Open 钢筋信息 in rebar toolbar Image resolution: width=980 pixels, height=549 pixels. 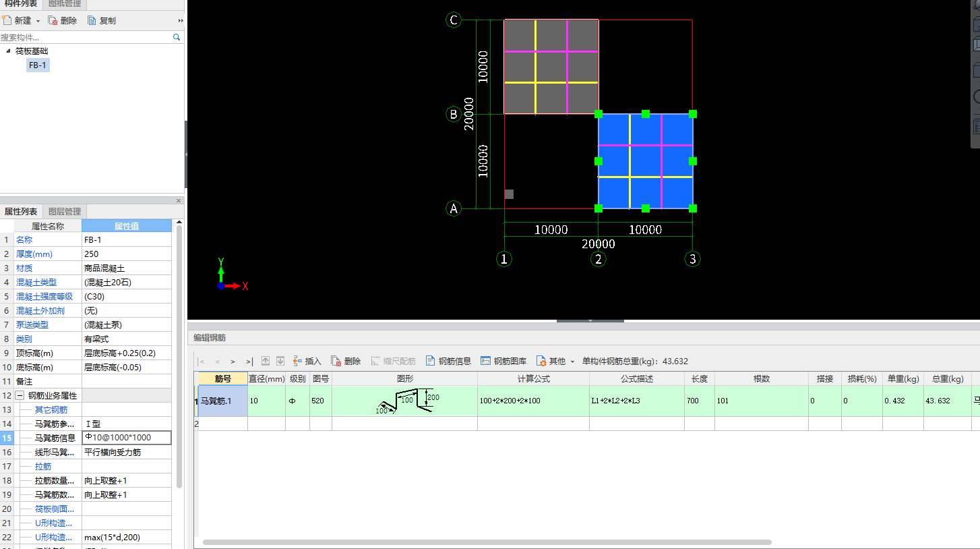tap(448, 362)
